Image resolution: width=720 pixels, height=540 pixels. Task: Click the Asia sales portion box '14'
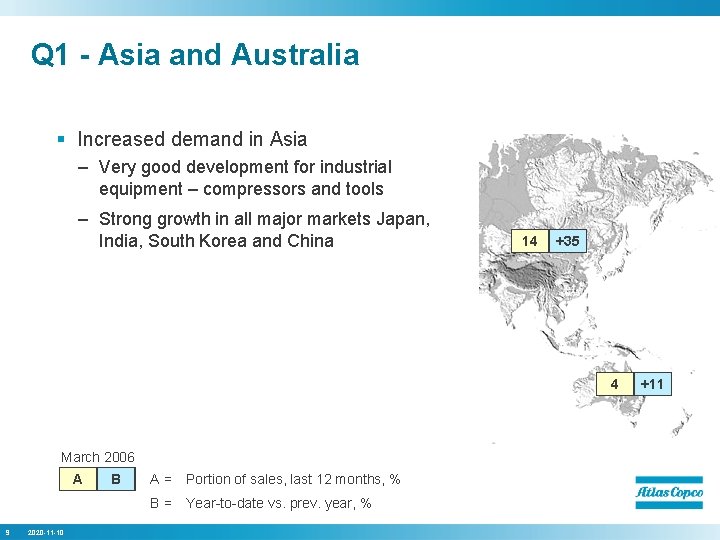[x=530, y=241]
